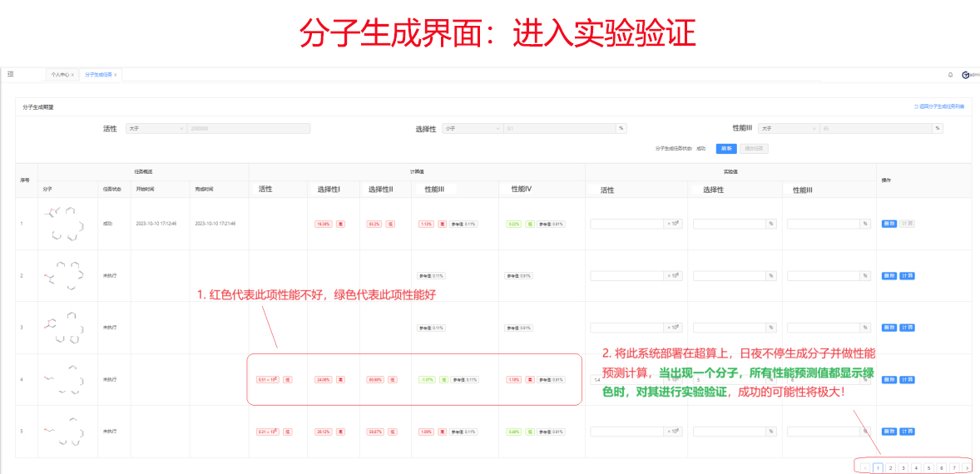Image resolution: width=980 pixels, height=474 pixels.
Task: Click experimental 选择性 input in row 5
Action: point(729,432)
